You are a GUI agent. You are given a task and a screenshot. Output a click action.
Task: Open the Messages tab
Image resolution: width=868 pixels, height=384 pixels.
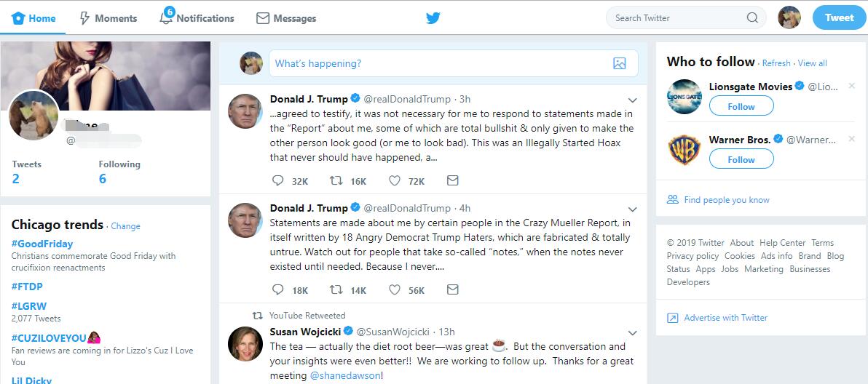click(x=286, y=18)
